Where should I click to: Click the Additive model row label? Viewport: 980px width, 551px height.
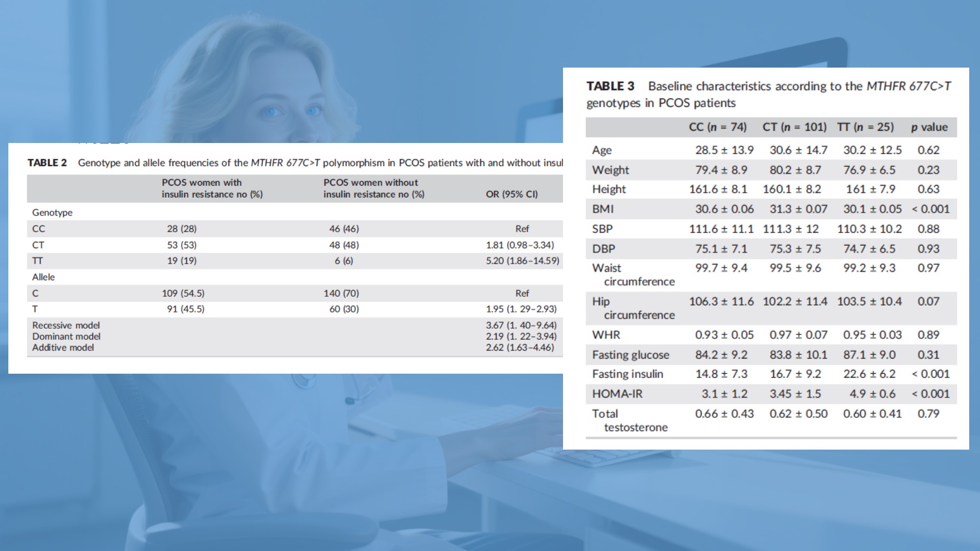point(63,347)
